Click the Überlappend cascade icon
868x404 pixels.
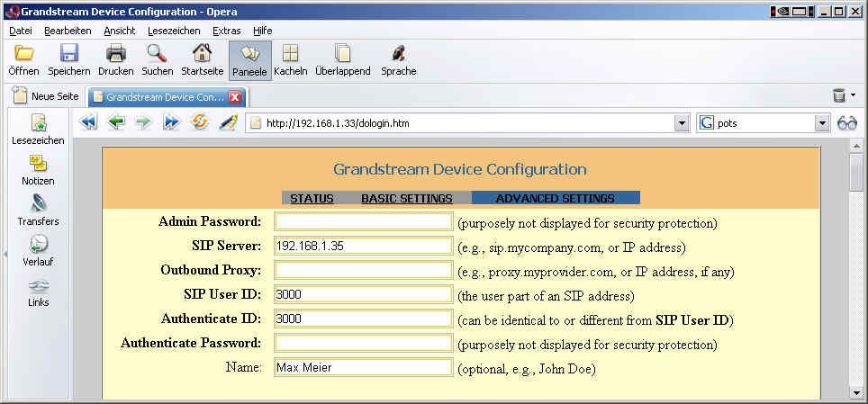(343, 54)
